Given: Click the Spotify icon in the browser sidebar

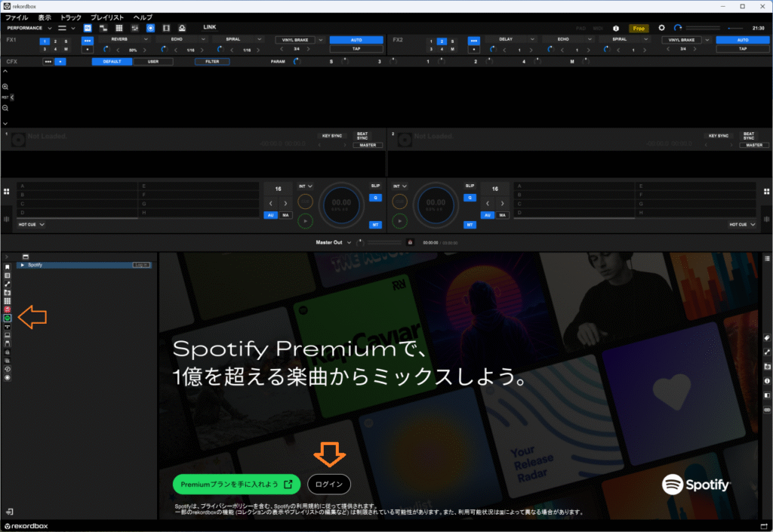Looking at the screenshot, I should 7,318.
